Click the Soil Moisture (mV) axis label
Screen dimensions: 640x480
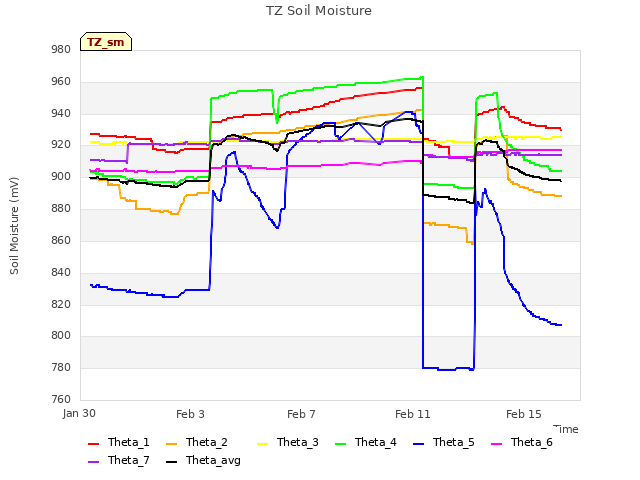pyautogui.click(x=14, y=226)
